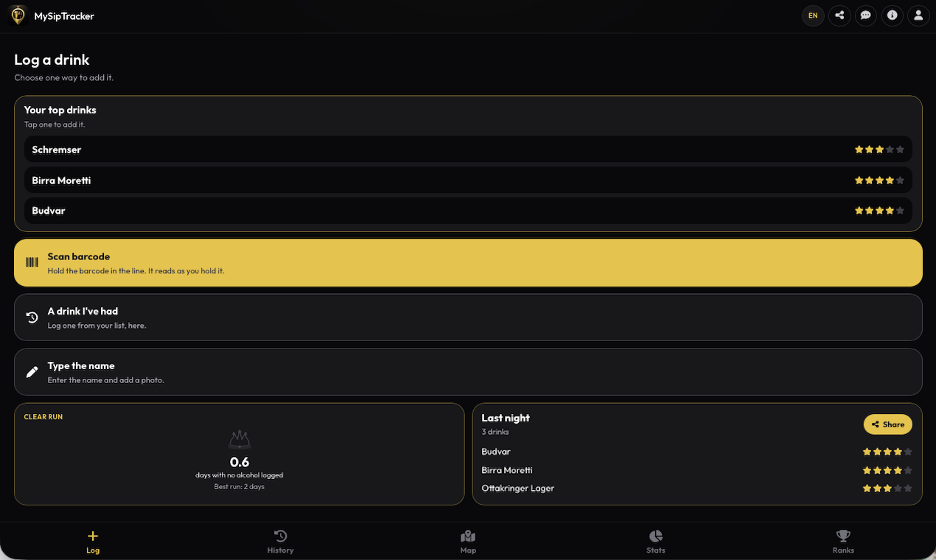Click the 0.6 days value

coord(240,463)
